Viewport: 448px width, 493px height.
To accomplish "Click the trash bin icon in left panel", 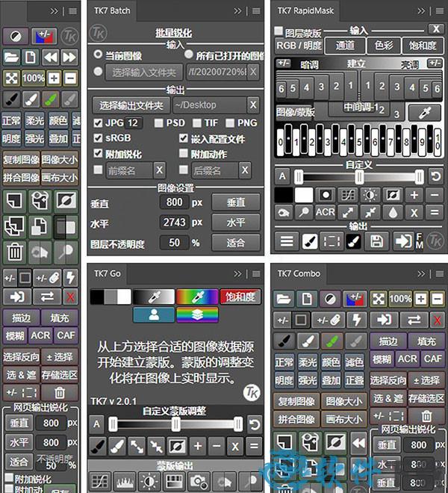I will tap(14, 252).
